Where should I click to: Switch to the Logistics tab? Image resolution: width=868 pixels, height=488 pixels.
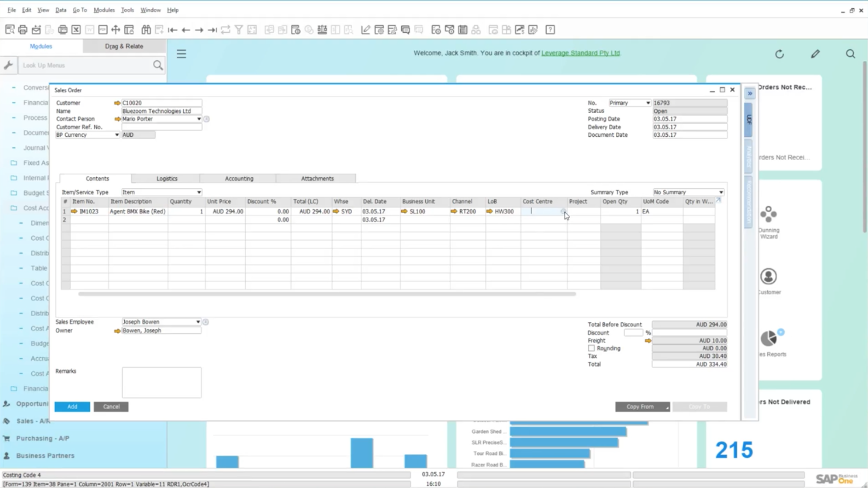[x=167, y=179]
